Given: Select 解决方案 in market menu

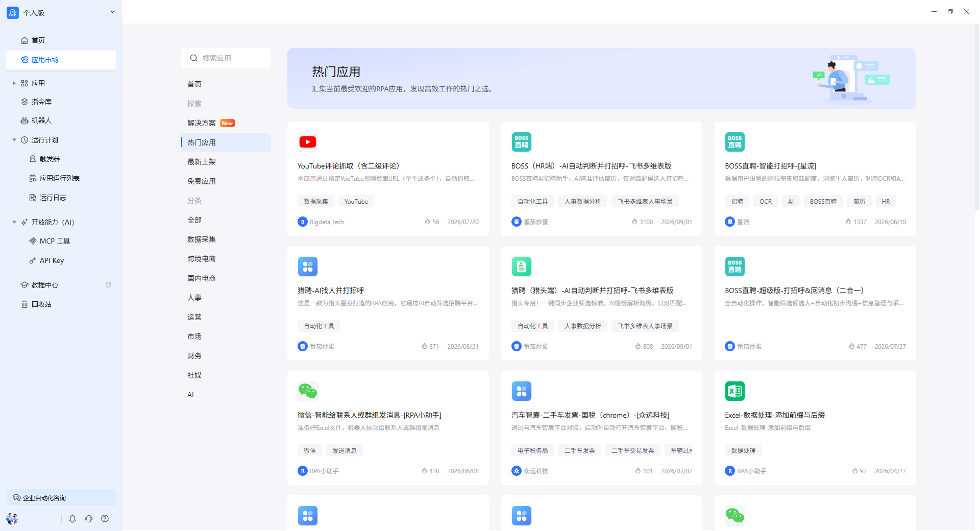Looking at the screenshot, I should pyautogui.click(x=226, y=123).
